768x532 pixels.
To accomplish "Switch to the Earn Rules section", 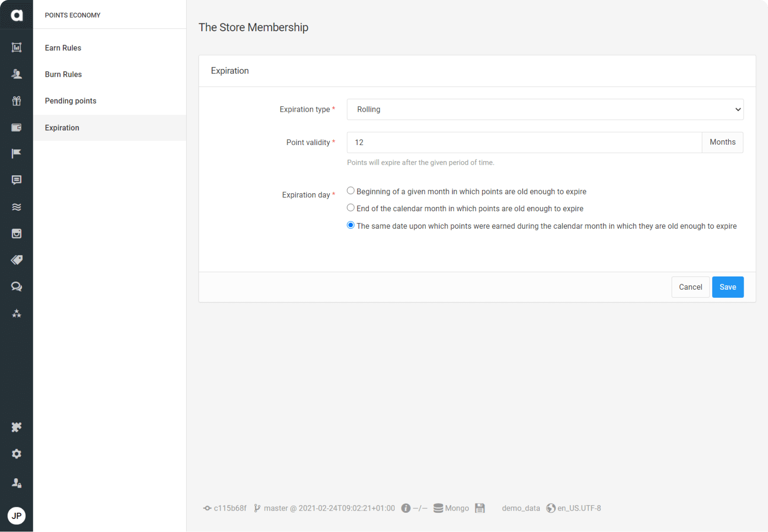I will pos(63,48).
